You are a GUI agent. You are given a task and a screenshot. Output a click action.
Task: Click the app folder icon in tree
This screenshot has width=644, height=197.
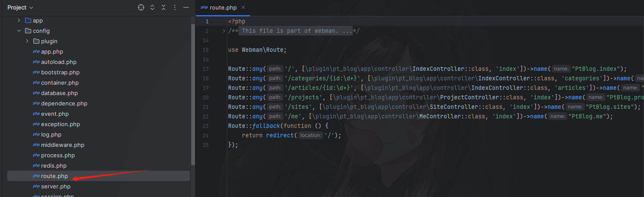pos(28,20)
